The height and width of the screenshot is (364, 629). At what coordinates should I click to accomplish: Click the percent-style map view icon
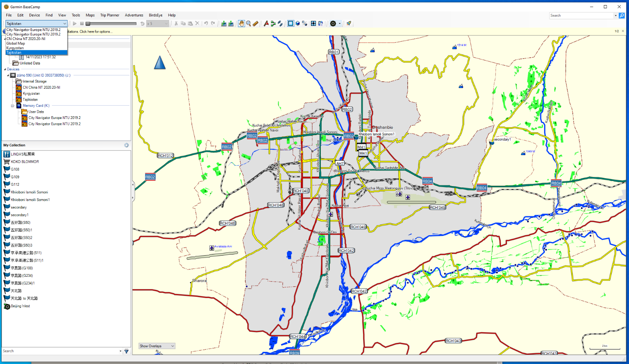[x=304, y=24]
